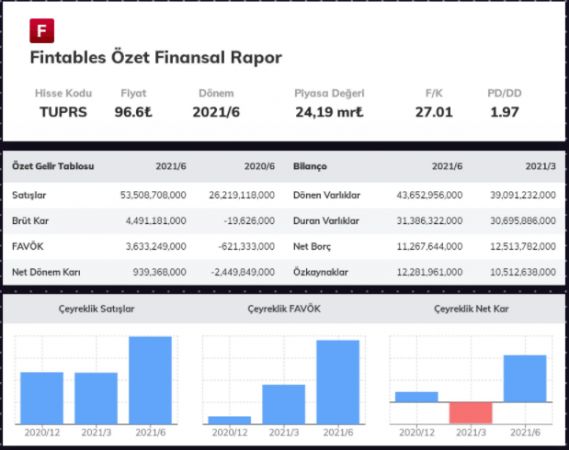Click the PD/DD value 1.97
Viewport: 569px width, 450px height.
click(x=504, y=112)
